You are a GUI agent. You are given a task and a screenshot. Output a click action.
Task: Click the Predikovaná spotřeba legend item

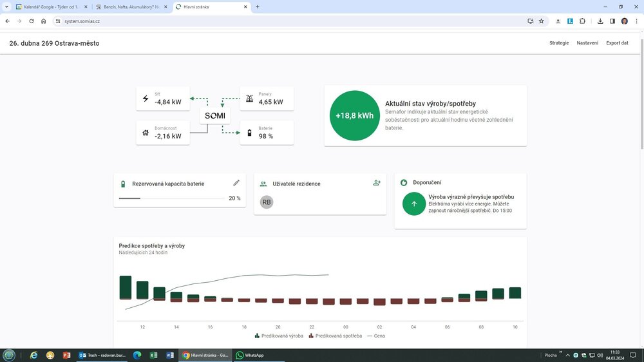click(x=335, y=336)
